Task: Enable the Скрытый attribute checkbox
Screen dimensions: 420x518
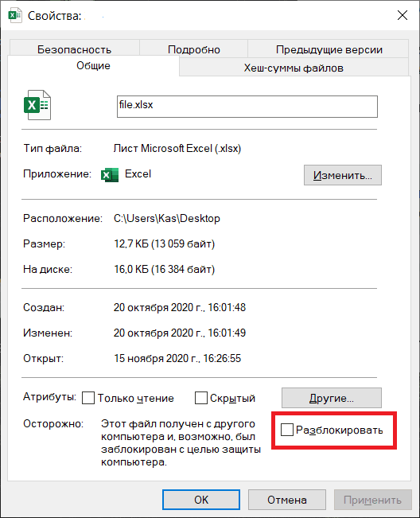Action: tap(201, 398)
